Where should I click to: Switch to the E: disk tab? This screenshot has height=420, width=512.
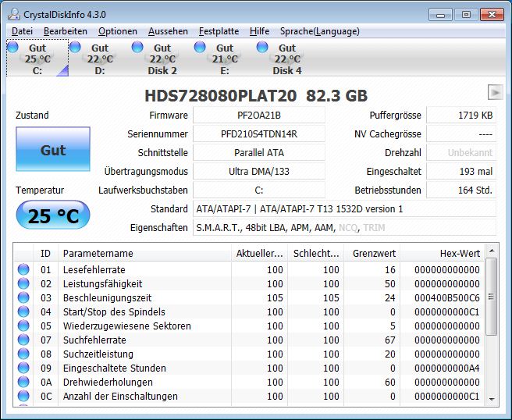pyautogui.click(x=225, y=58)
